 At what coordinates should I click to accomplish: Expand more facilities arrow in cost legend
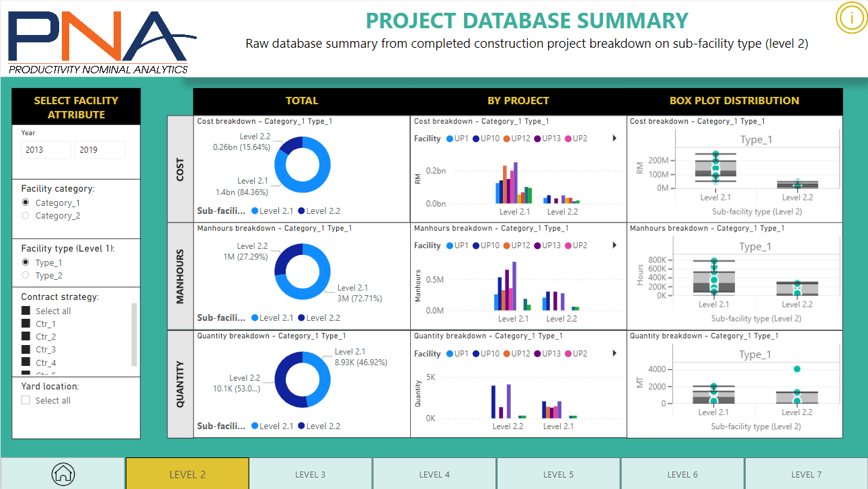pyautogui.click(x=613, y=139)
